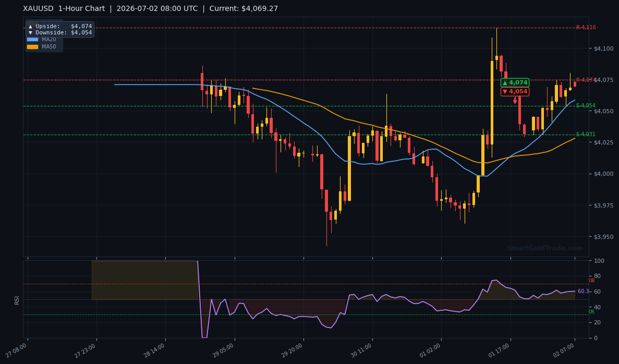Click the OB overbought label in RSI panel
Image resolution: width=619 pixels, height=364 pixels.
click(591, 281)
